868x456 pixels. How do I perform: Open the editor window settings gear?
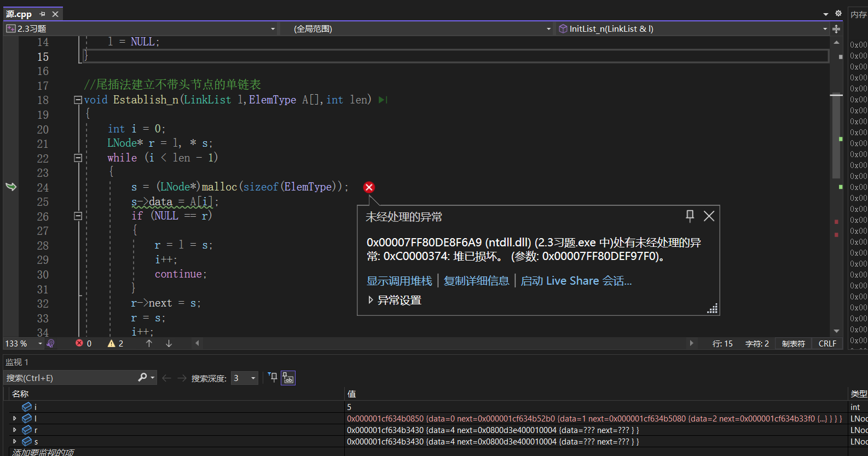pos(838,14)
